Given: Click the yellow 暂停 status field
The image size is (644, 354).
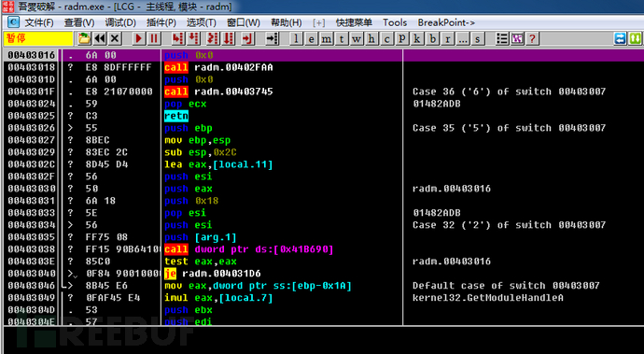Looking at the screenshot, I should (x=38, y=38).
